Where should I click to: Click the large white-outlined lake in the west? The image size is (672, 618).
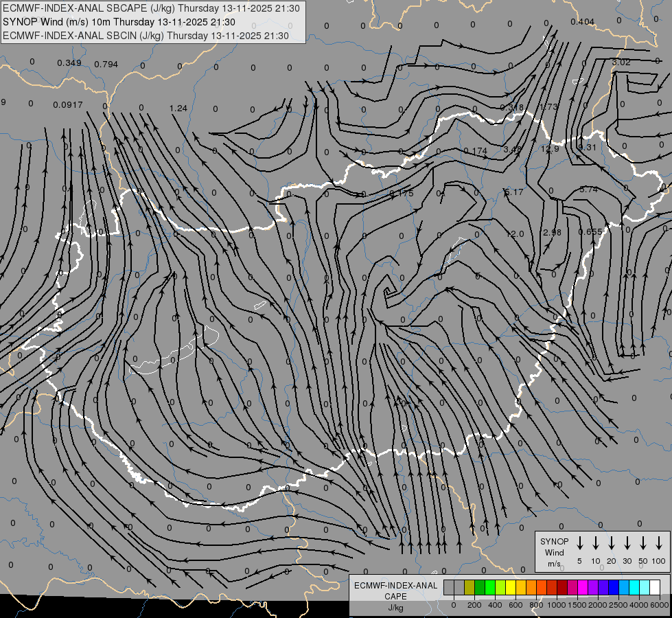click(x=174, y=352)
